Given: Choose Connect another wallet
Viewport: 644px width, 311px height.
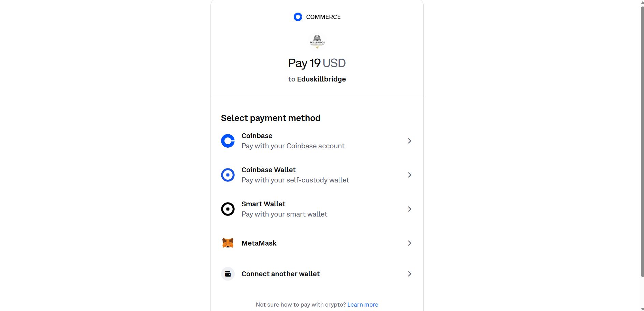Looking at the screenshot, I should (280, 274).
